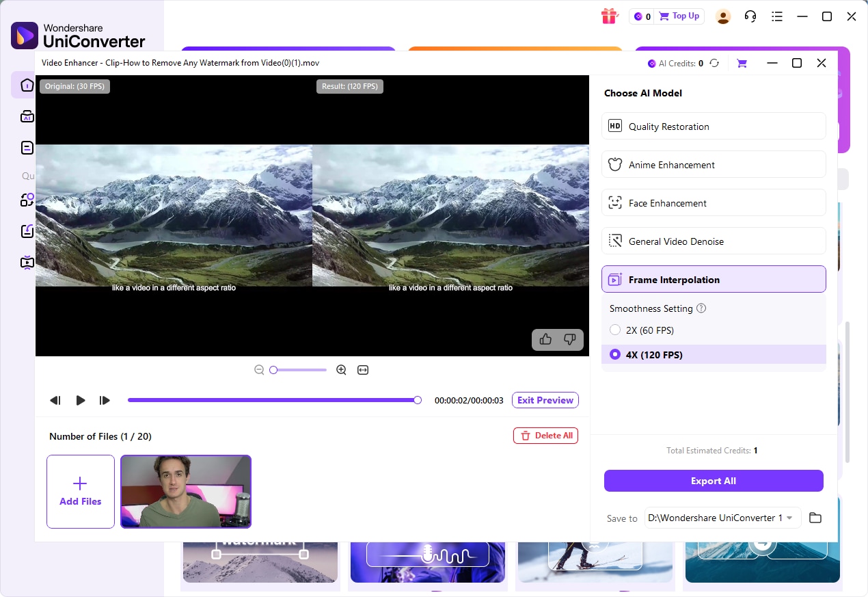Select the Quality Restoration AI model

714,127
